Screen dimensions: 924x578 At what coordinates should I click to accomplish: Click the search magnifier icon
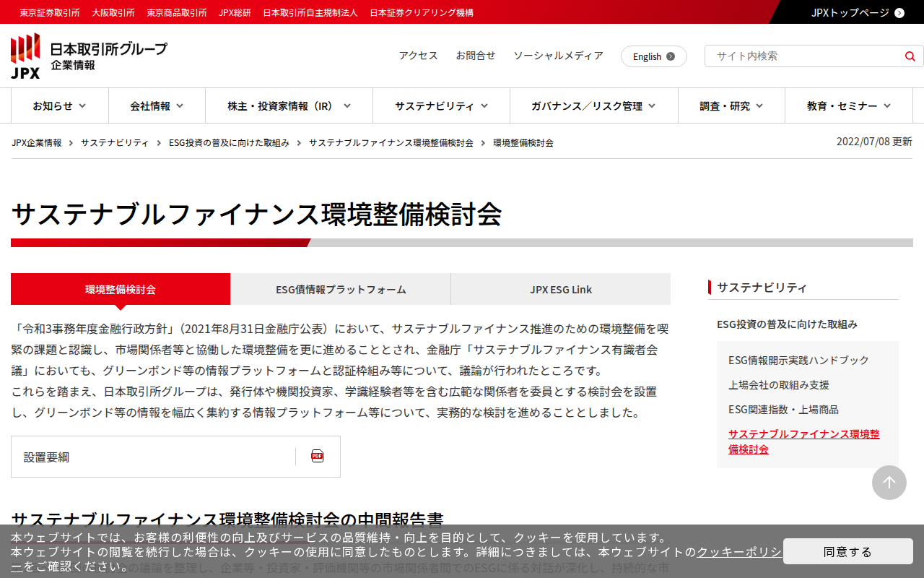click(x=910, y=56)
